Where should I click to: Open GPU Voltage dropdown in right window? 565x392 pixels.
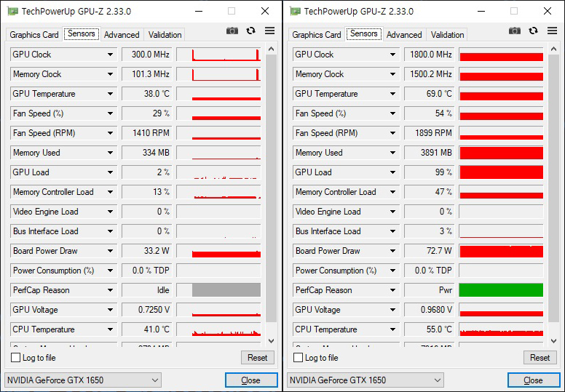[x=392, y=310]
